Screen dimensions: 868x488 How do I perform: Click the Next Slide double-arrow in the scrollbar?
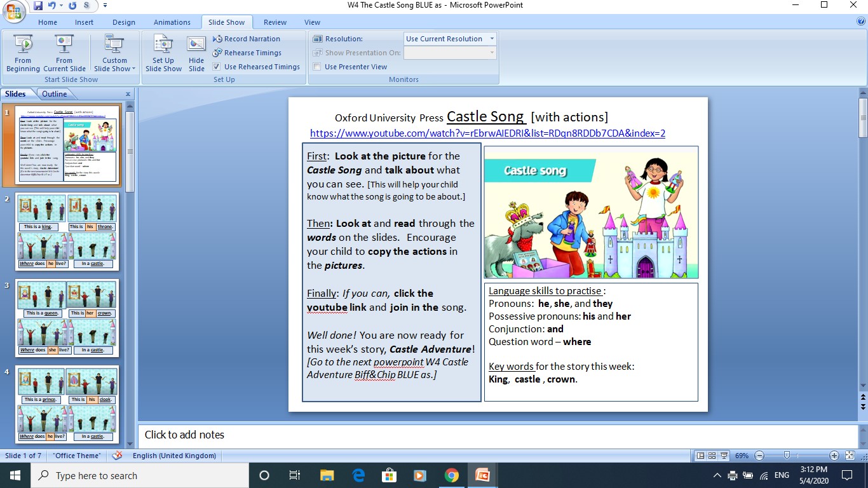coord(863,406)
